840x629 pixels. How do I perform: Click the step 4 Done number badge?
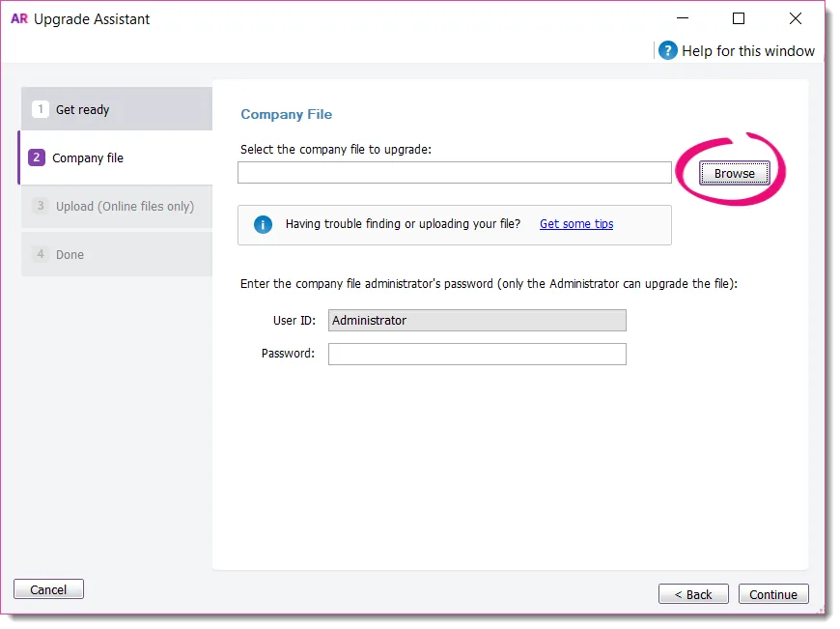(40, 254)
